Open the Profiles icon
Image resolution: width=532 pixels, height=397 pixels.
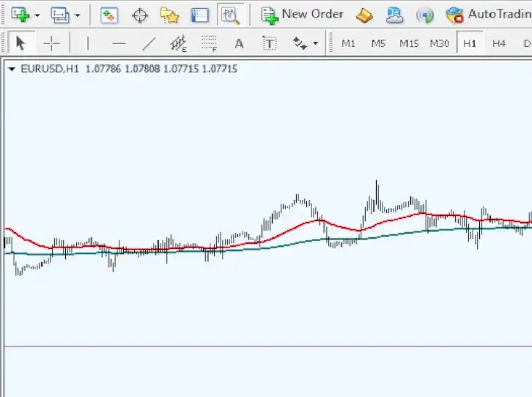59,15
